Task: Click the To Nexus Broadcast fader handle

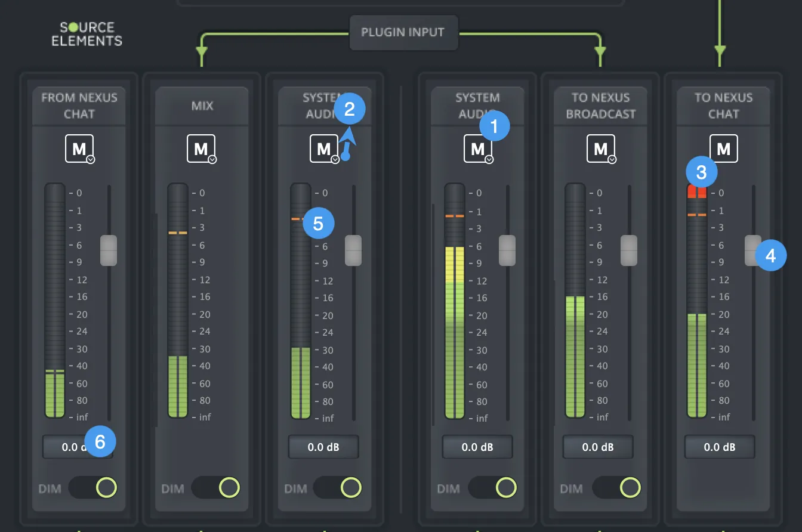Action: point(629,250)
